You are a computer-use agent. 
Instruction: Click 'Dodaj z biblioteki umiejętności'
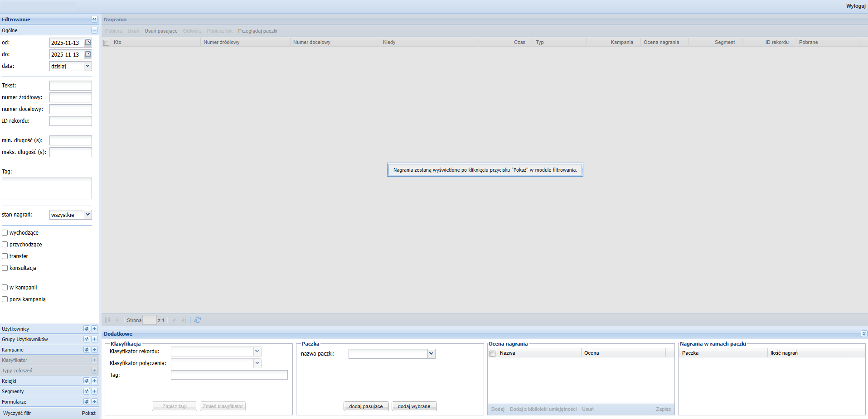(543, 409)
